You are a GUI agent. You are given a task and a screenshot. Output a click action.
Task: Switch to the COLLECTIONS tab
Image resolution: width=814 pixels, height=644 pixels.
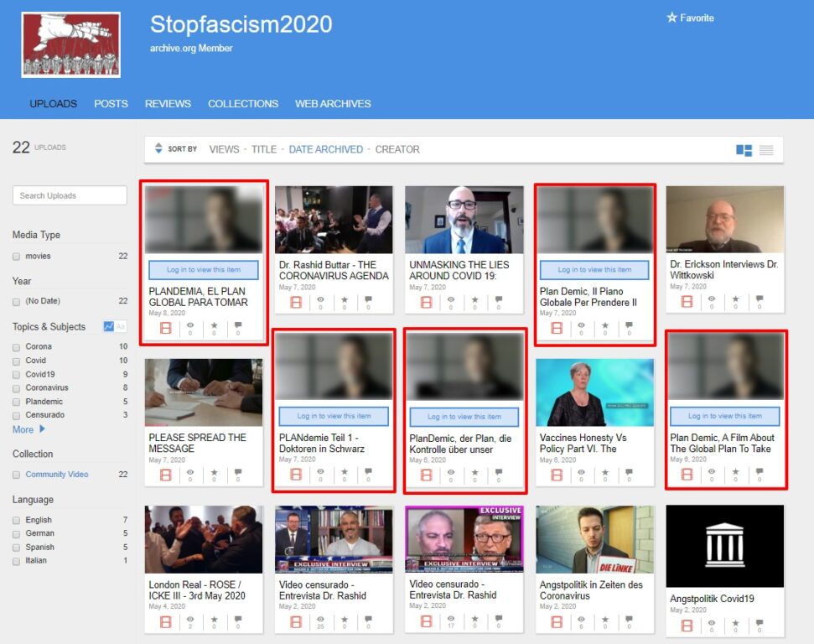coord(243,103)
